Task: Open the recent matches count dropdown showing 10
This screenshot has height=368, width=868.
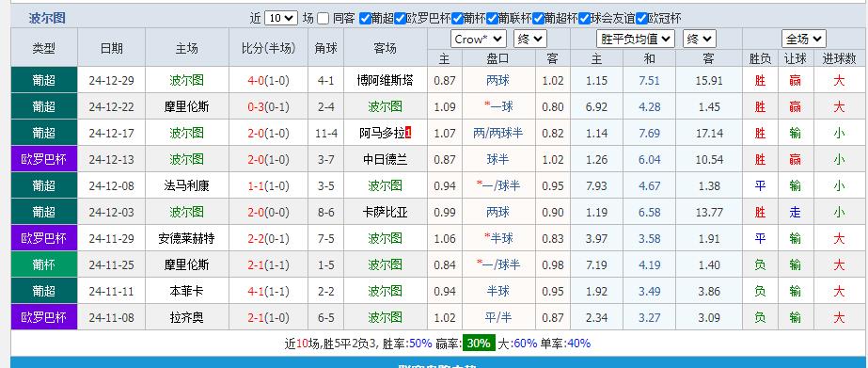Action: point(281,18)
